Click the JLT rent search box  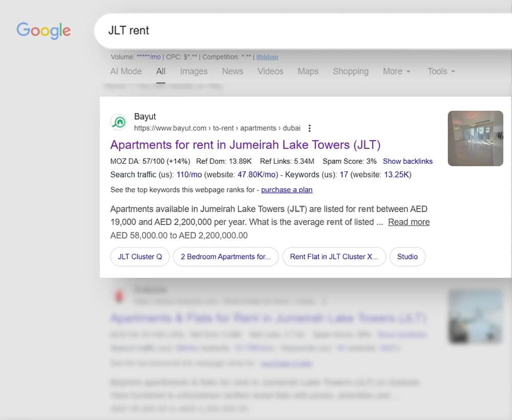coord(303,31)
